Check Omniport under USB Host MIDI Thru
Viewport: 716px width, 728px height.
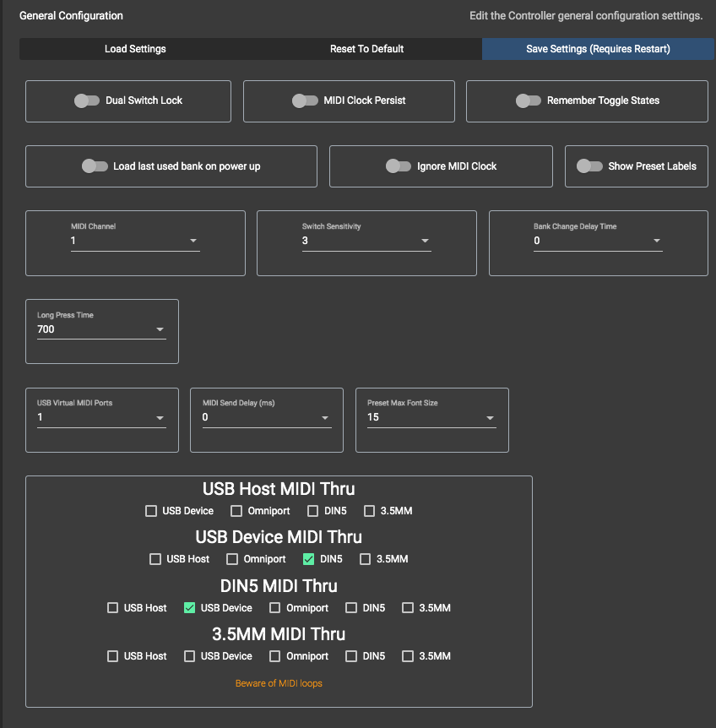236,511
